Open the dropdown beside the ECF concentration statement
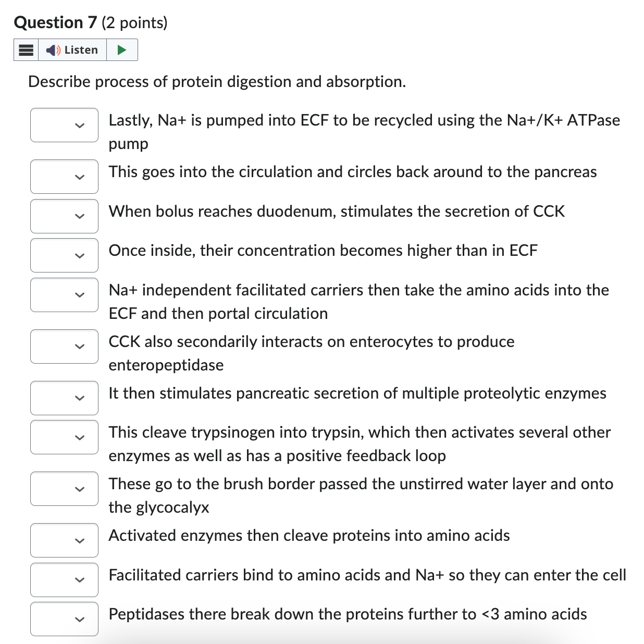The height and width of the screenshot is (644, 644). [x=64, y=255]
